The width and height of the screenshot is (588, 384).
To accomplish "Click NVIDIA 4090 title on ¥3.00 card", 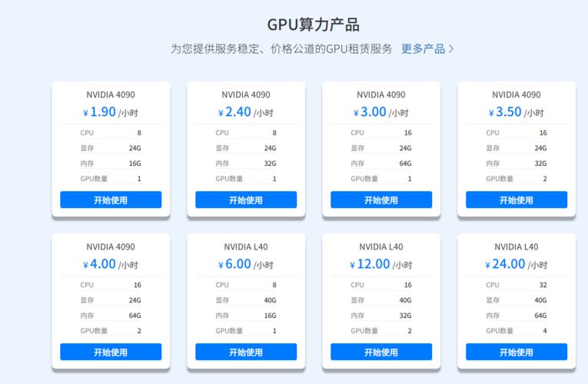I will tap(381, 94).
